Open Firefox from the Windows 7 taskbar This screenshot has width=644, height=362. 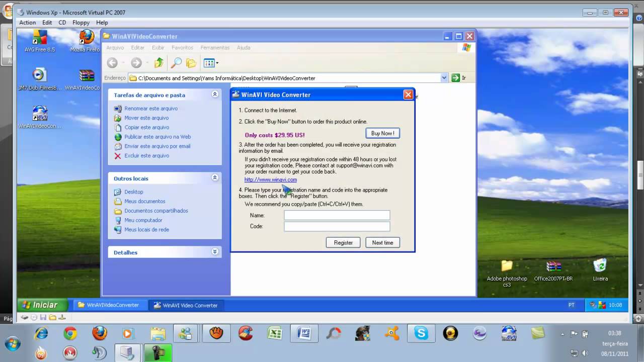(x=100, y=333)
